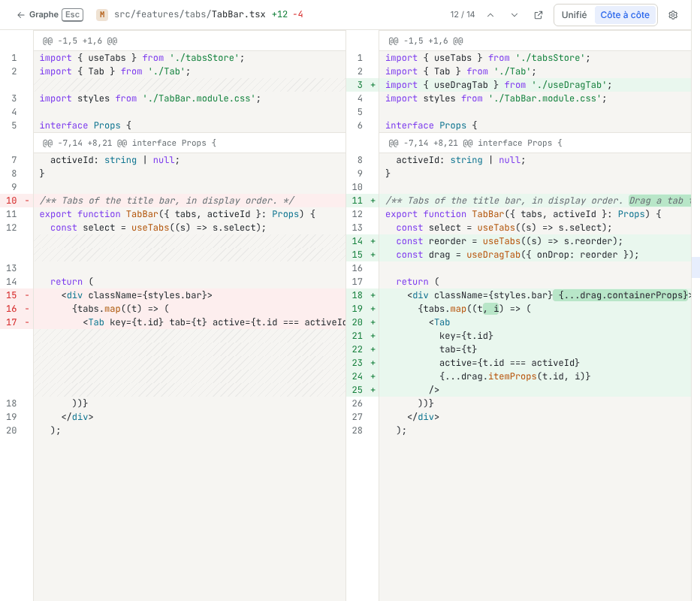
Task: Click the "+12" additions count
Action: pyautogui.click(x=279, y=14)
